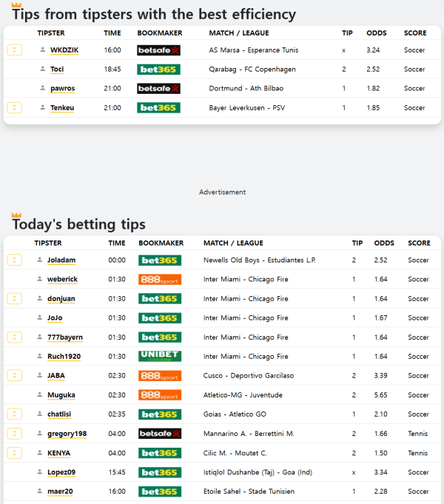
Task: Open tipster Lopez09 profile link
Action: pos(61,471)
